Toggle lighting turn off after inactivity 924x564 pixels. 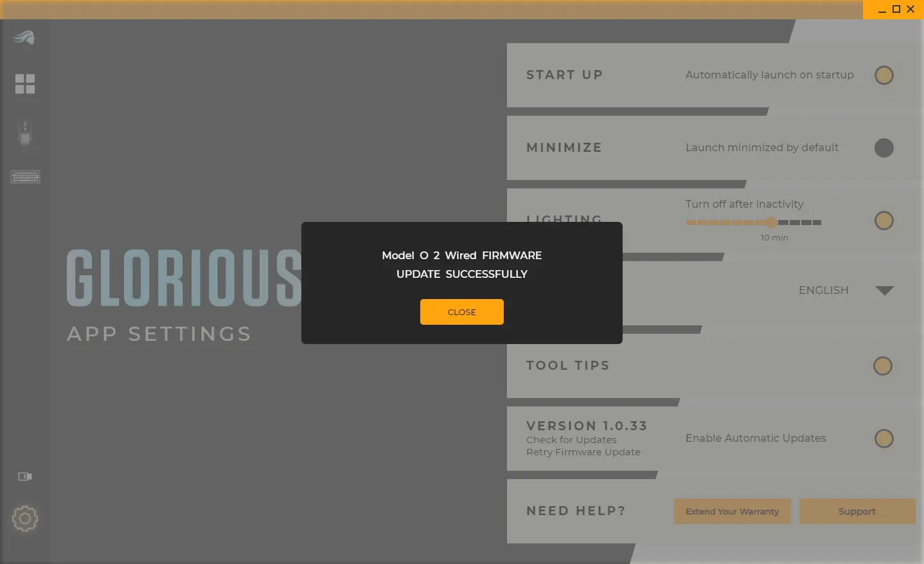(x=884, y=221)
